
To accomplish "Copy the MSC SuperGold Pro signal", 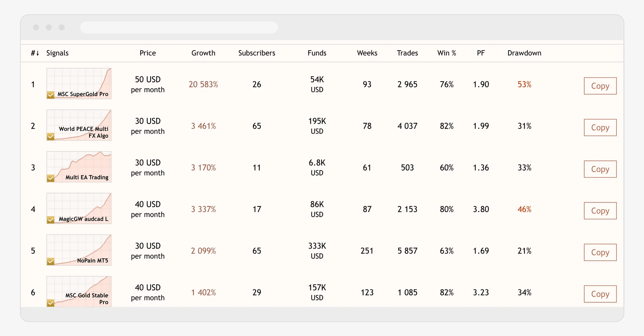I will [600, 86].
